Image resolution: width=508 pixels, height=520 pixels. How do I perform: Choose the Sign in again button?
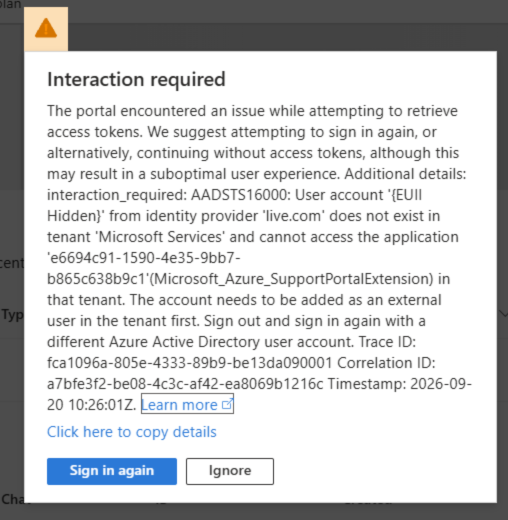click(112, 471)
